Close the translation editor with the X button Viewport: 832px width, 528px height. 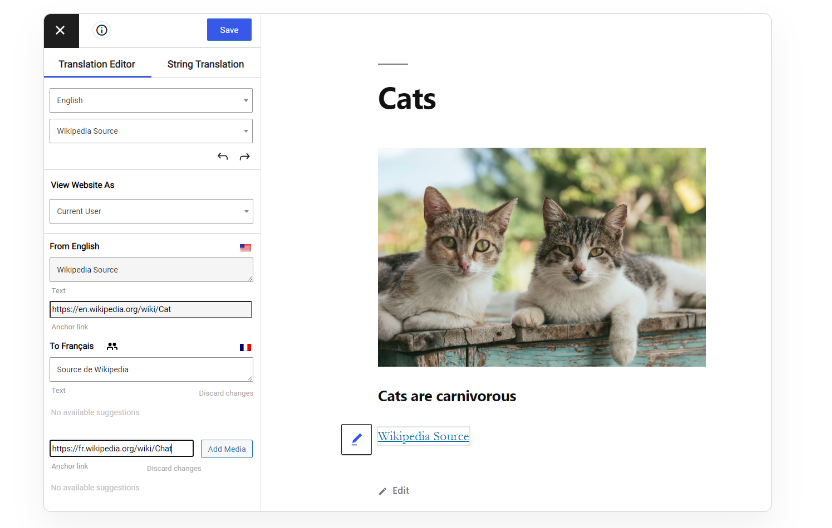pos(61,31)
